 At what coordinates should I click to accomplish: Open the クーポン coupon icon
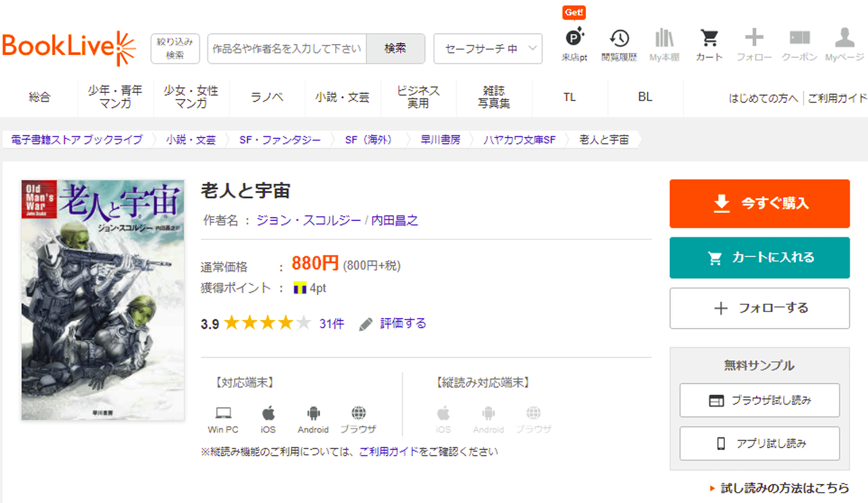(800, 39)
